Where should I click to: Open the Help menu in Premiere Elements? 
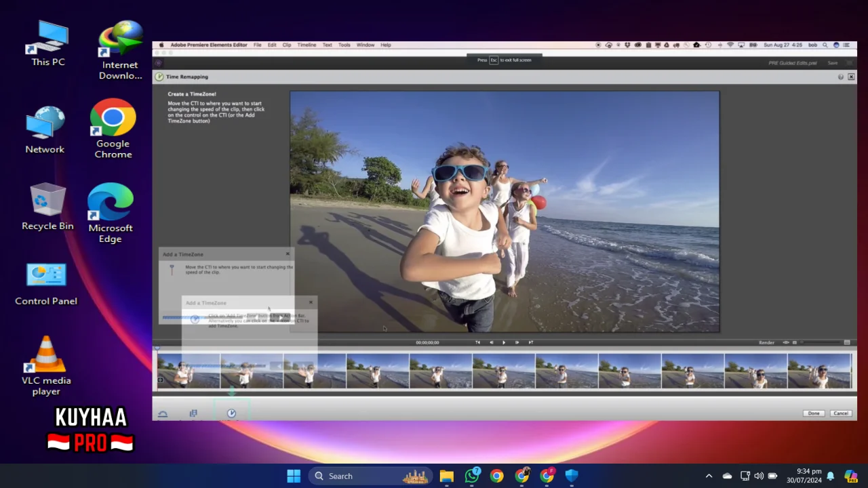point(386,45)
